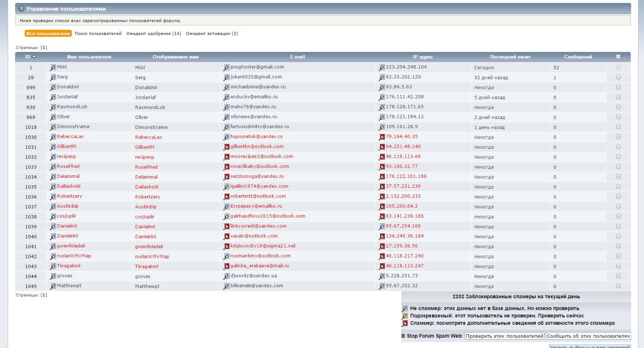Click the spammer icon beside kdqiucncbv18@sigma21.net
Viewport: 644px width, 348px height.
226,246
